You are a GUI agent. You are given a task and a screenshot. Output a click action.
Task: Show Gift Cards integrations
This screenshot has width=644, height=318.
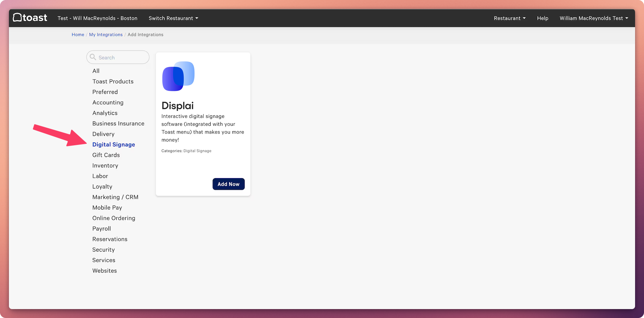tap(106, 155)
